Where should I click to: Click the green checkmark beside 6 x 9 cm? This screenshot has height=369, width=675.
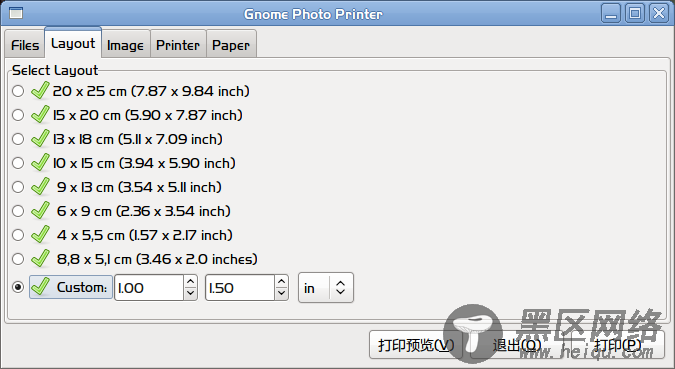(x=40, y=211)
